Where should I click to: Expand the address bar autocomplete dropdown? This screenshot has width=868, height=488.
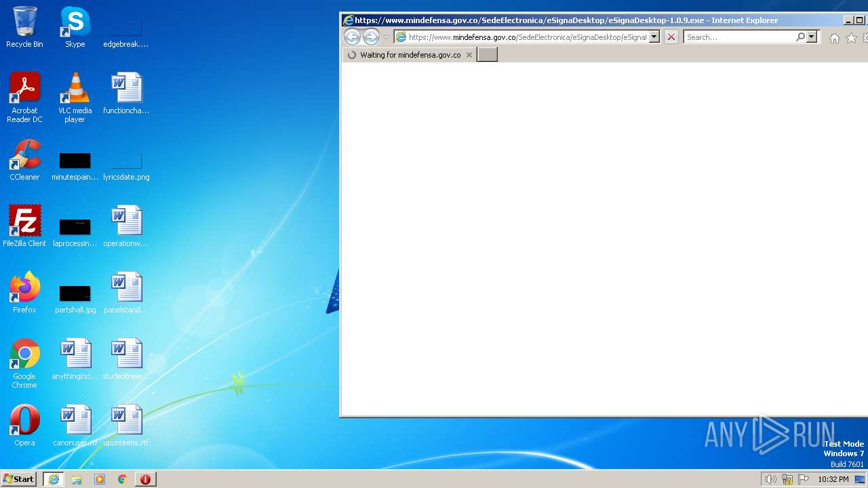click(654, 37)
